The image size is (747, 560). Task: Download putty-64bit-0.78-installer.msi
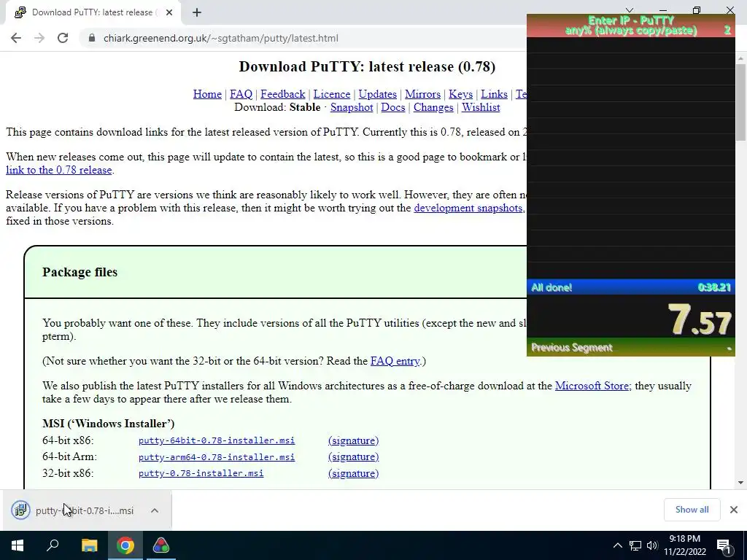click(x=216, y=440)
